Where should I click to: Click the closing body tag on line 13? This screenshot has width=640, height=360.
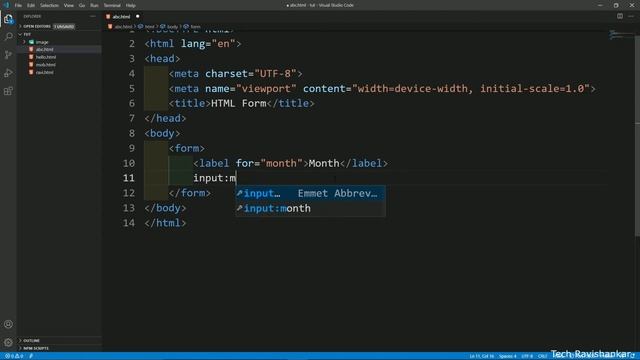pyautogui.click(x=165, y=208)
